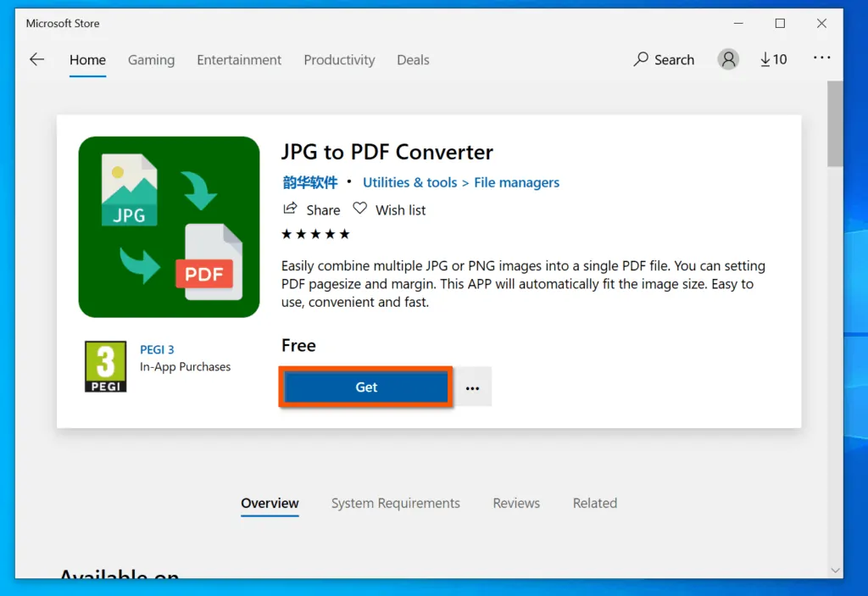
Task: Expand the five-star rating display
Action: 315,233
